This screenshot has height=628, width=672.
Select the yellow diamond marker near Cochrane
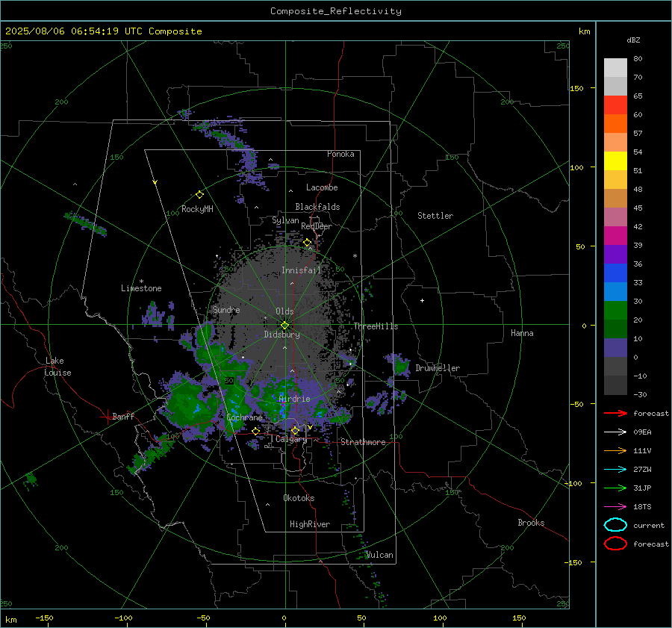pyautogui.click(x=255, y=431)
